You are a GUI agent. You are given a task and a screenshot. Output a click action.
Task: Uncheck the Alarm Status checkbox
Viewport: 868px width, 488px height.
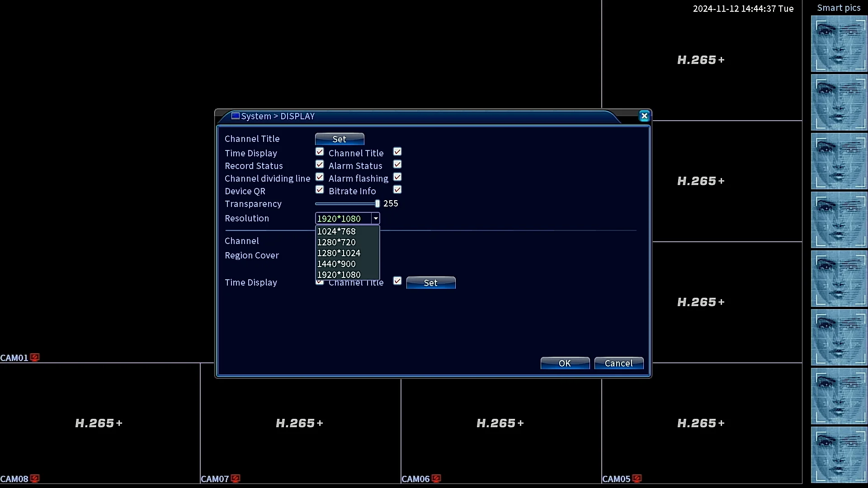coord(397,164)
